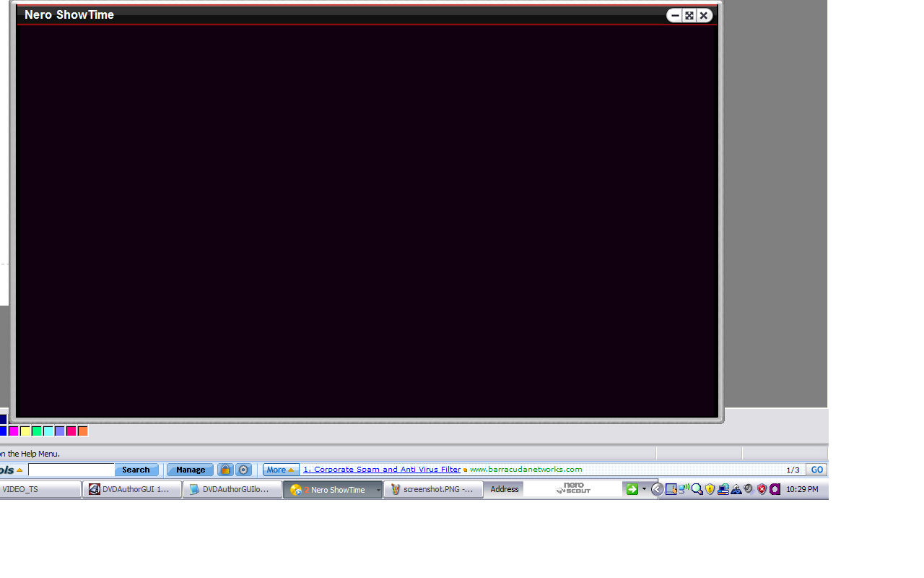
Task: Switch to the DVDAuthorGUI 1... taskbar window
Action: pyautogui.click(x=131, y=489)
